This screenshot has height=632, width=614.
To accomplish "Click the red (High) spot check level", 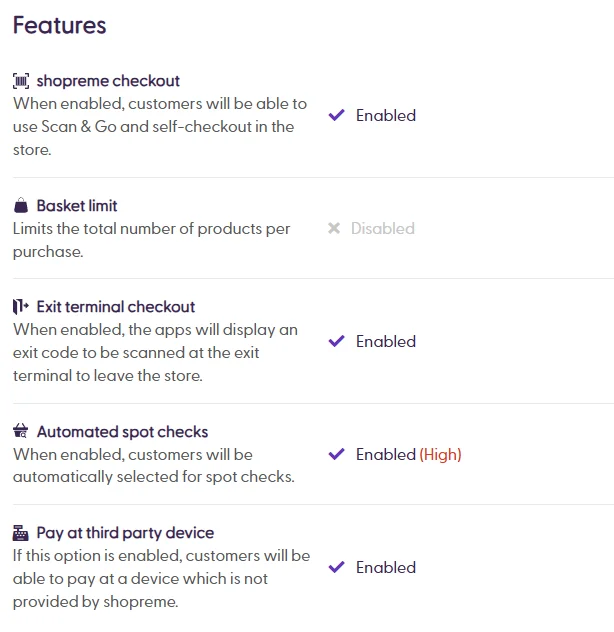I will (x=440, y=454).
